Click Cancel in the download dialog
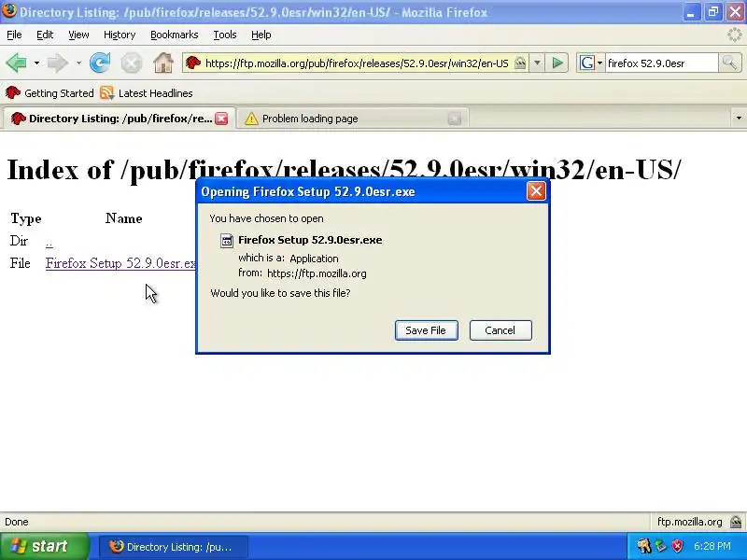This screenshot has height=560, width=747. coord(500,330)
